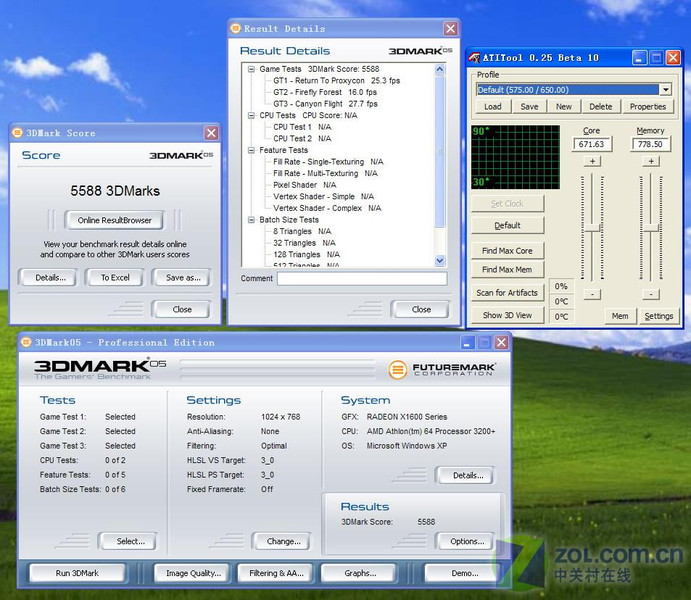
Task: Select Vertex Shader - Complex row
Action: click(327, 208)
